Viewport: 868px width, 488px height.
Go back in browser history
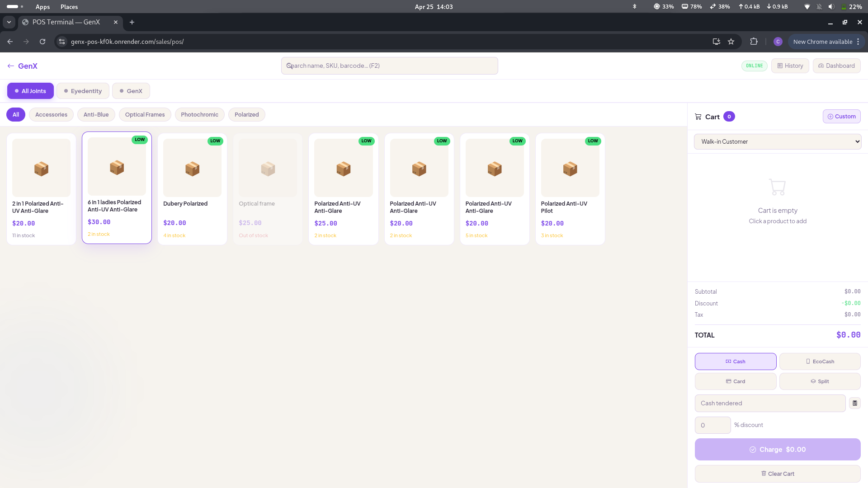coord(10,42)
